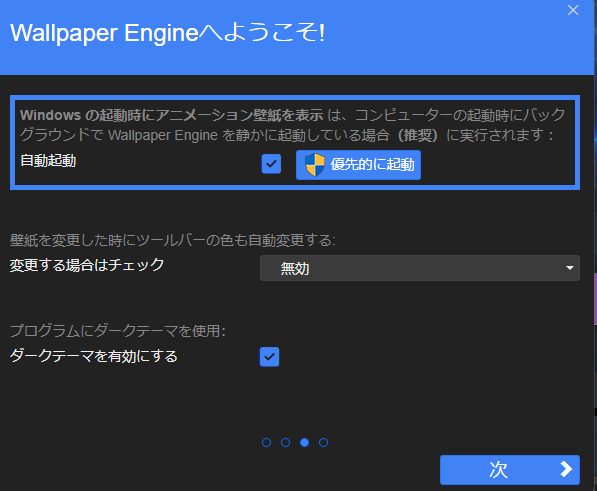
Task: Select the third page indicator dot
Action: pyautogui.click(x=304, y=442)
